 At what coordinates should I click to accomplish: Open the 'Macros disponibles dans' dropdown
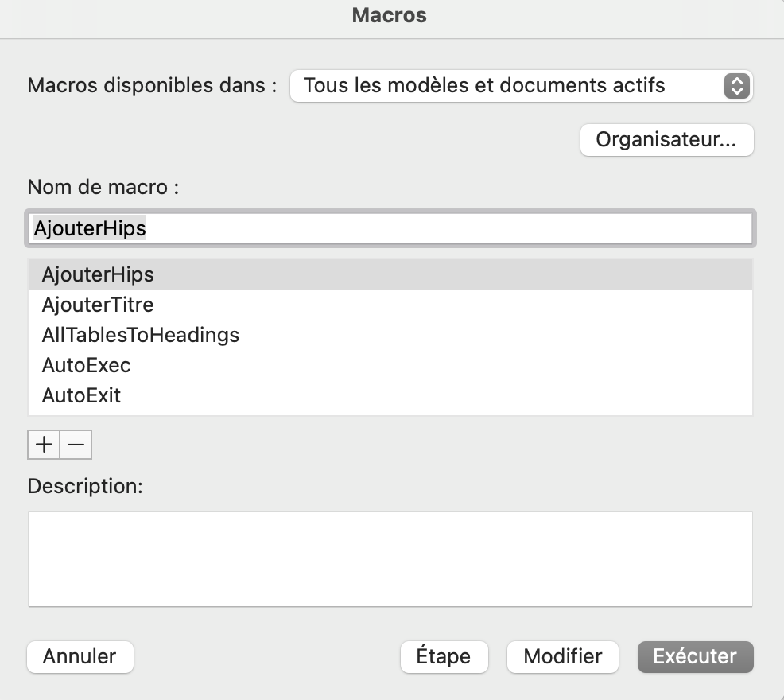[522, 86]
